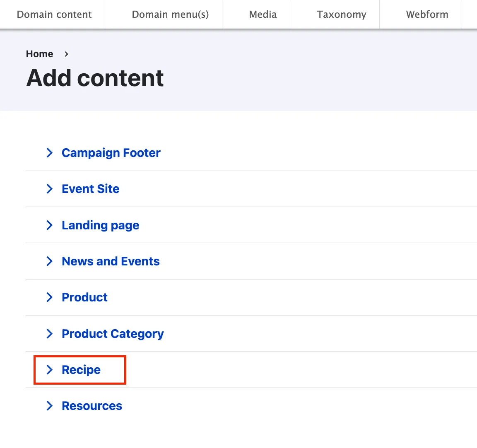Click the chevron icon beside Campaign Footer

tap(50, 153)
